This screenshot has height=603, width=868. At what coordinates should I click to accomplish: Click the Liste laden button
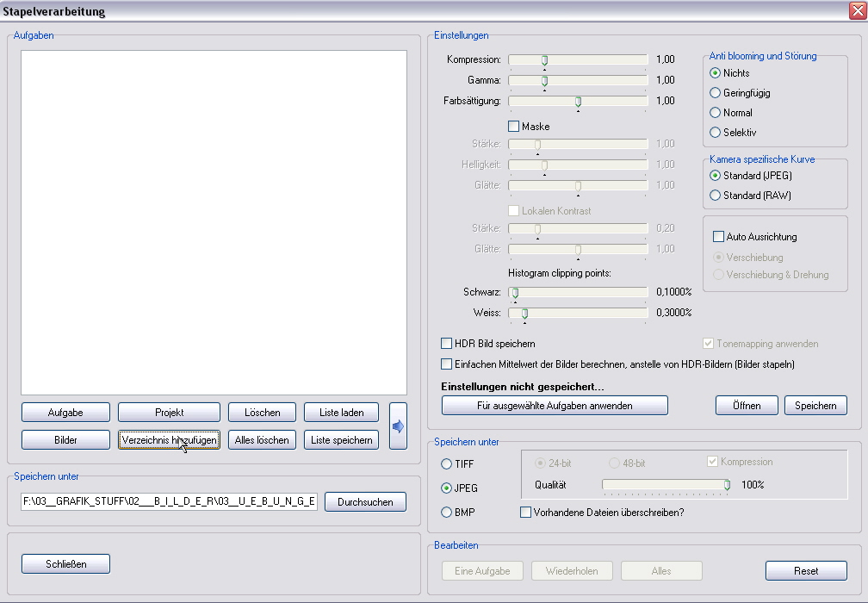tap(341, 413)
